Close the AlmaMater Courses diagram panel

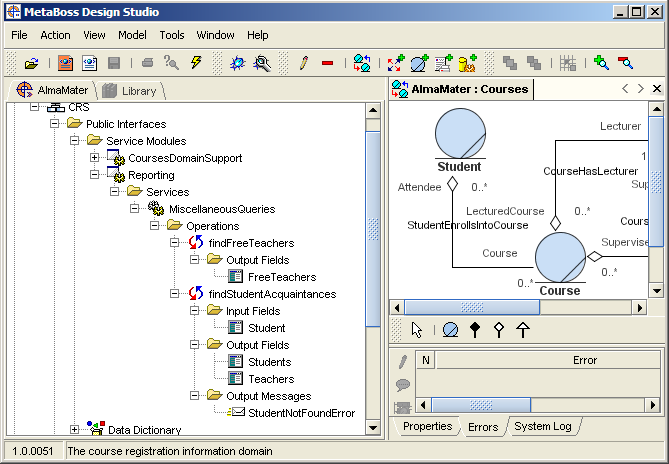(657, 89)
